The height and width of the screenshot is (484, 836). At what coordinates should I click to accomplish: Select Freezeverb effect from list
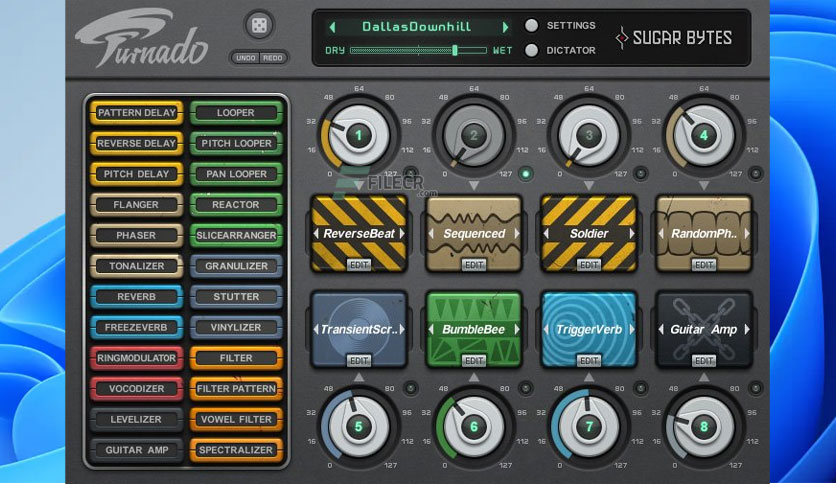point(136,327)
